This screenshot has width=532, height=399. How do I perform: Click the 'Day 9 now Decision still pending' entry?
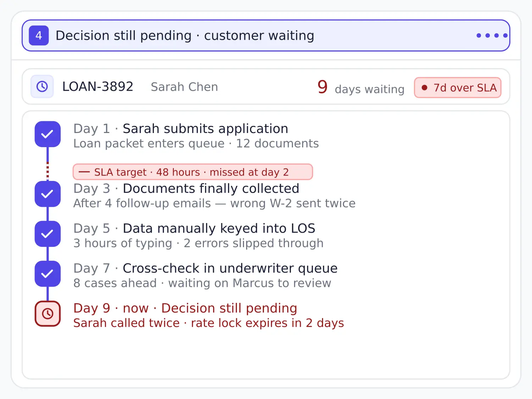(209, 316)
